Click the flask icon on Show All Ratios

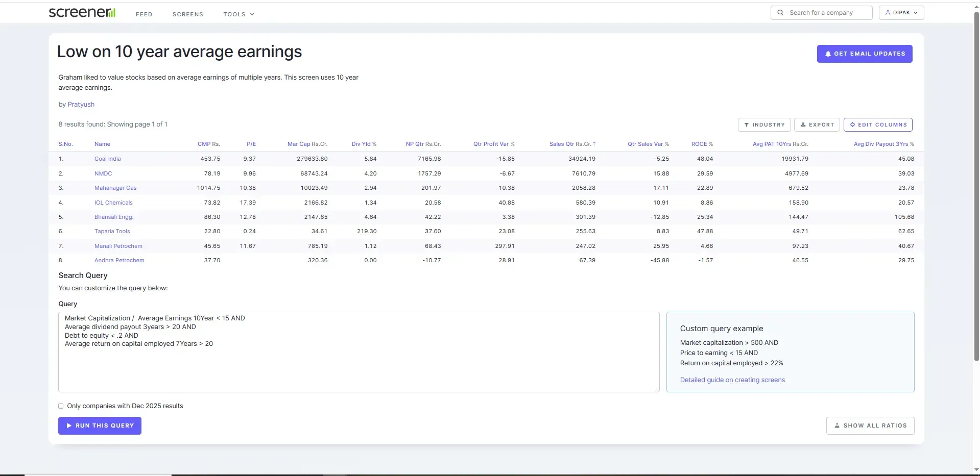837,426
